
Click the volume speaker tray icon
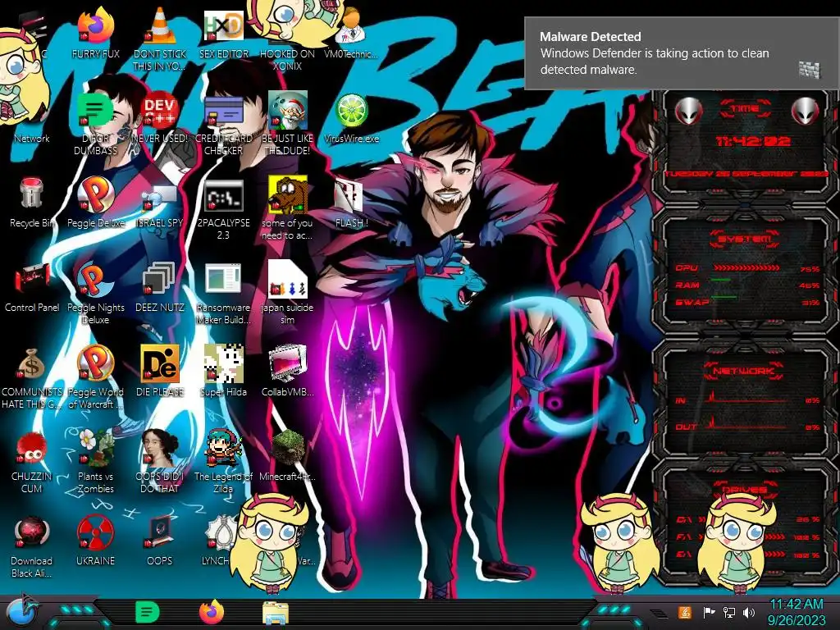point(749,613)
